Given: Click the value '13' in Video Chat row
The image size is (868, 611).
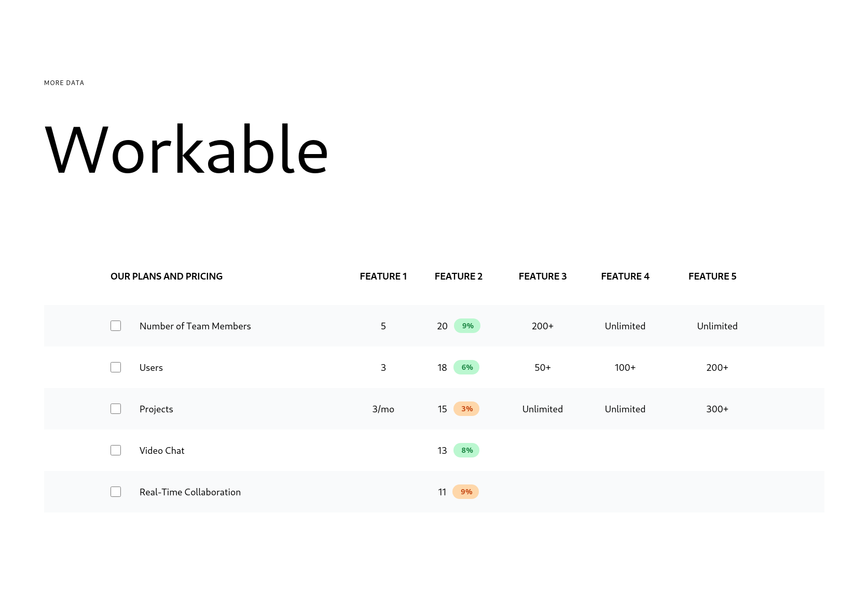Looking at the screenshot, I should click(442, 451).
